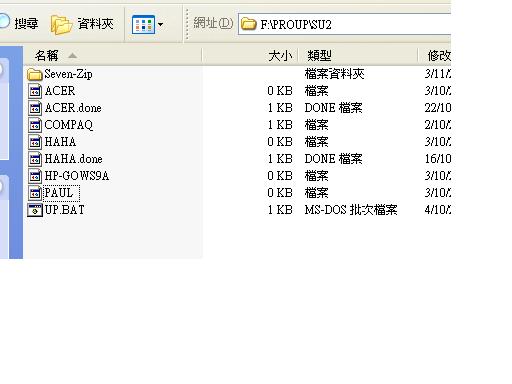Select the PAUL file icon

[35, 193]
